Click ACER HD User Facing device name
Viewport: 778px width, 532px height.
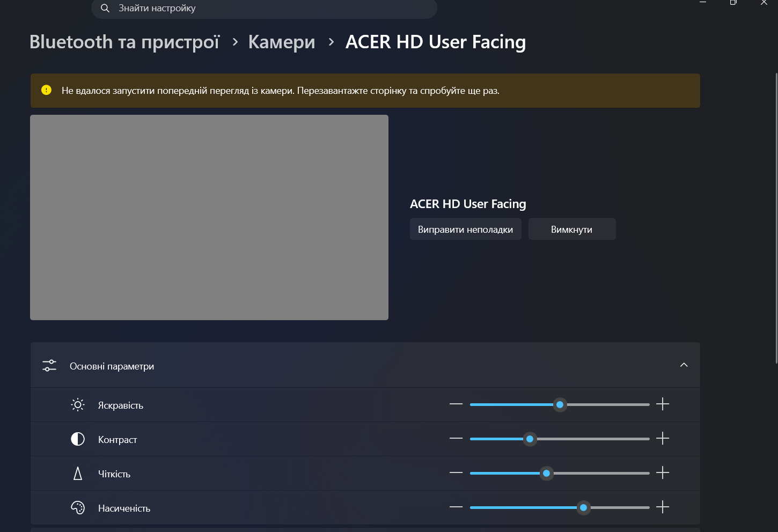click(x=468, y=204)
